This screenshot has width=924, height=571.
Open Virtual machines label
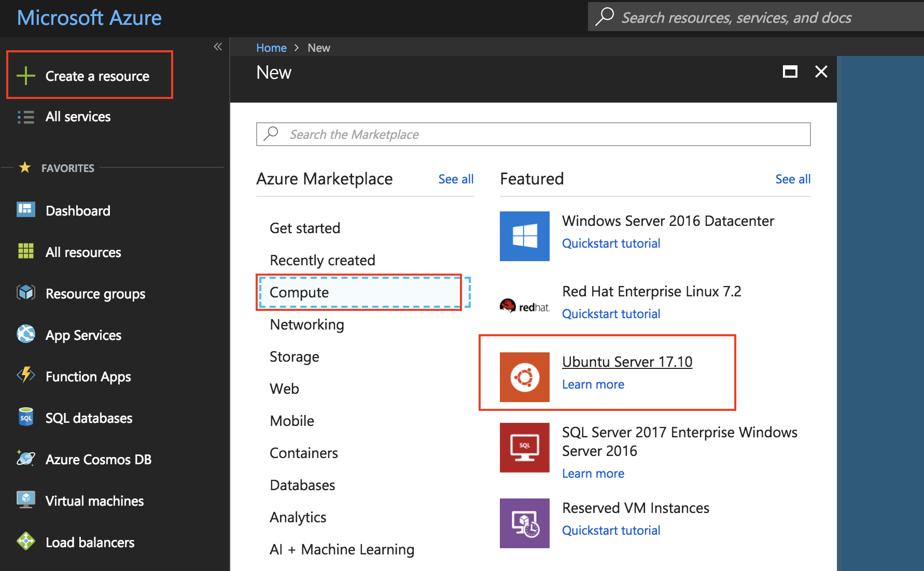point(94,501)
